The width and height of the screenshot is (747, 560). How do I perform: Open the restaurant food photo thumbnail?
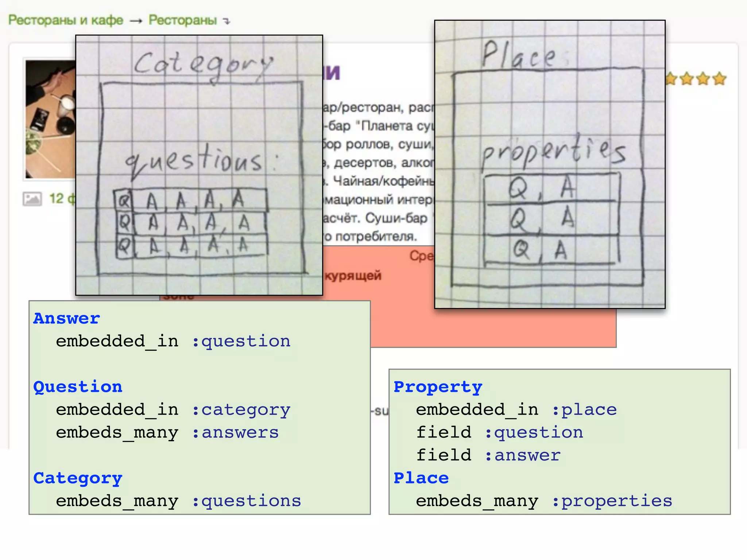tap(50, 119)
